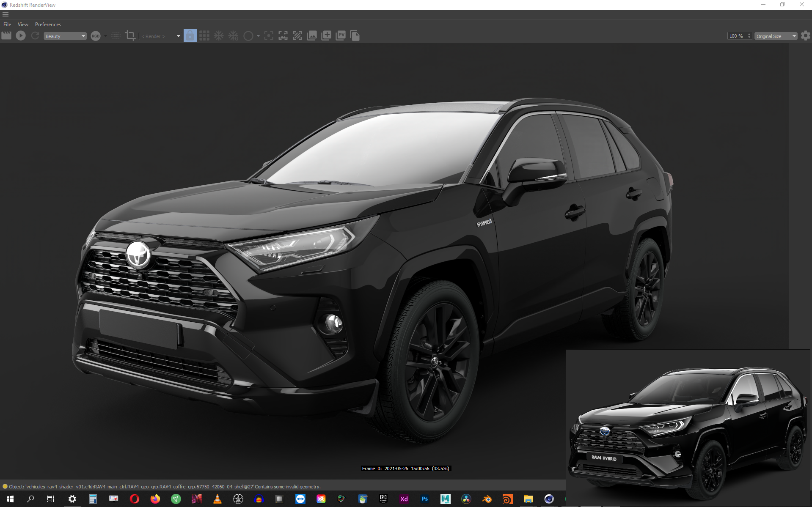812x507 pixels.
Task: Toggle the RGB channel display button
Action: [x=96, y=36]
